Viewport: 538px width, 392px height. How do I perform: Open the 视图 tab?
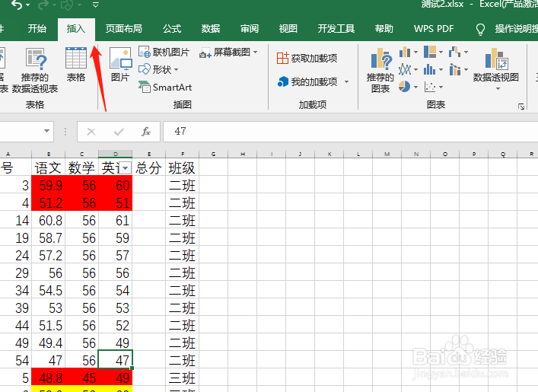coord(288,28)
